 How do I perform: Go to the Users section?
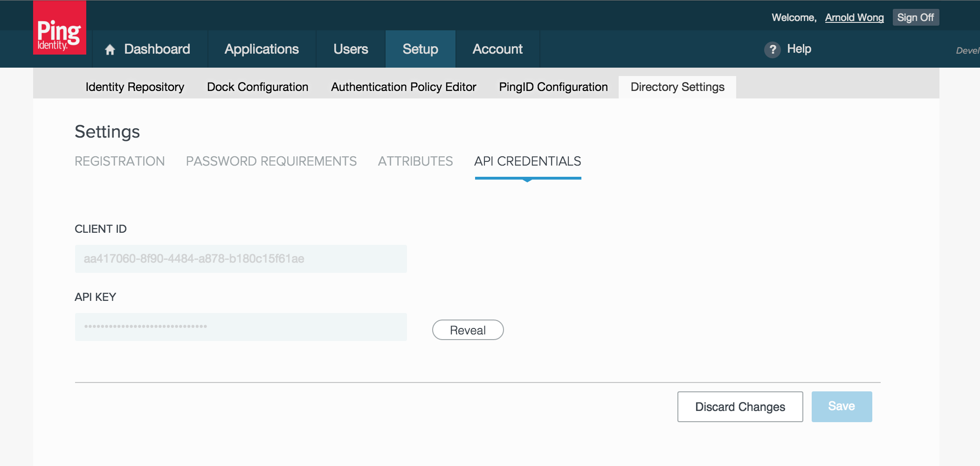point(351,49)
